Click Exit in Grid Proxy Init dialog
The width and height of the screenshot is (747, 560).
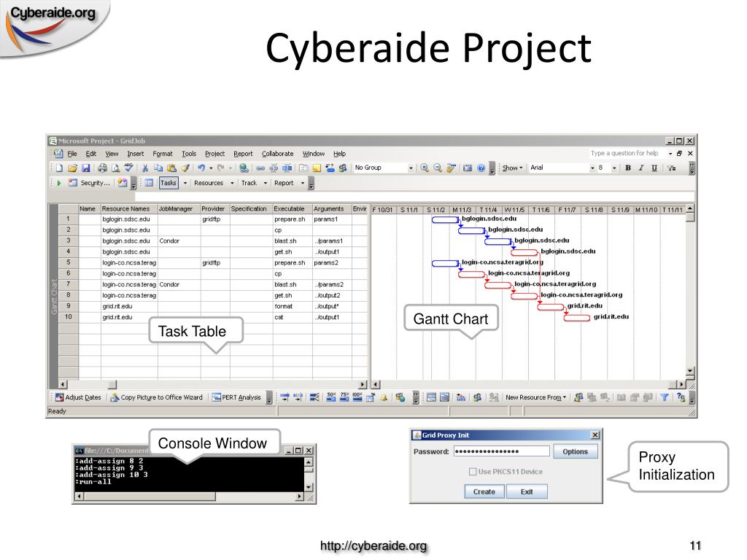527,491
